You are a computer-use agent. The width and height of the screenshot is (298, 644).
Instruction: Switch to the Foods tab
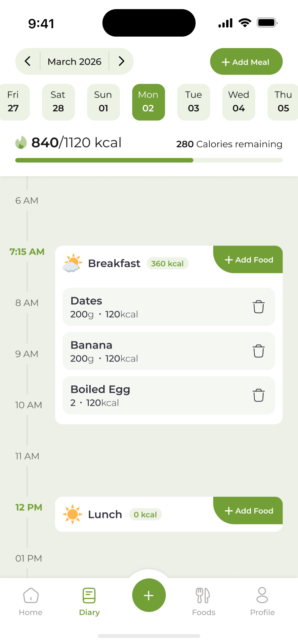(203, 601)
